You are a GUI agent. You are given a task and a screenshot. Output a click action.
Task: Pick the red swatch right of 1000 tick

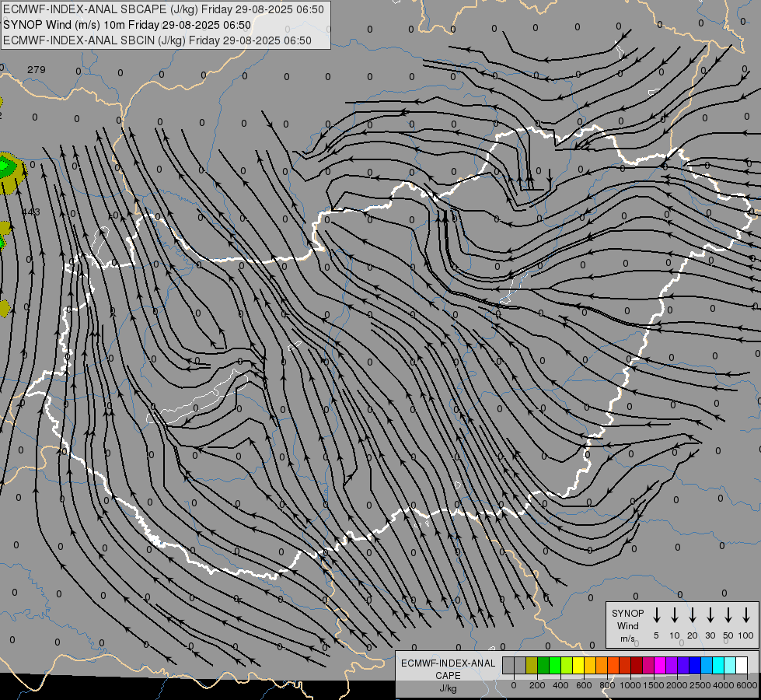coord(625,665)
